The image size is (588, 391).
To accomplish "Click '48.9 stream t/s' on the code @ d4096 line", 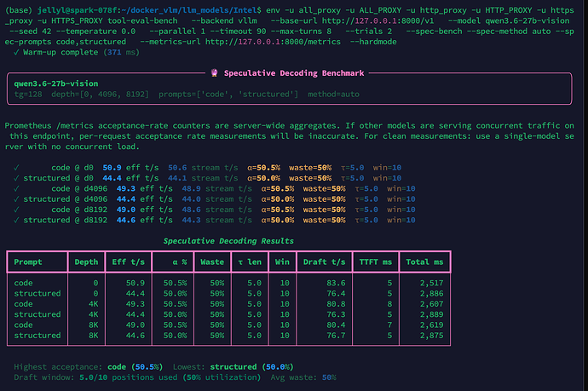I will click(x=216, y=188).
